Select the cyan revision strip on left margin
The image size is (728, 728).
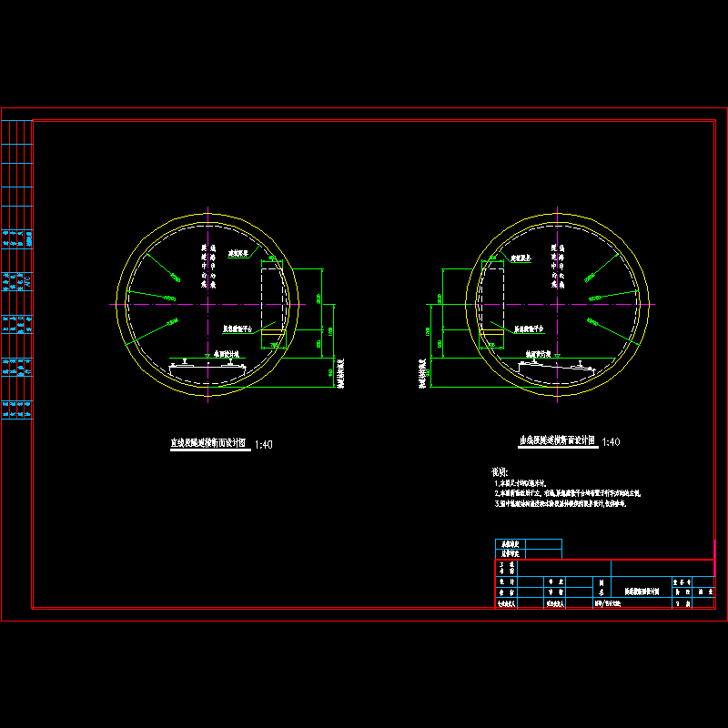(18, 273)
